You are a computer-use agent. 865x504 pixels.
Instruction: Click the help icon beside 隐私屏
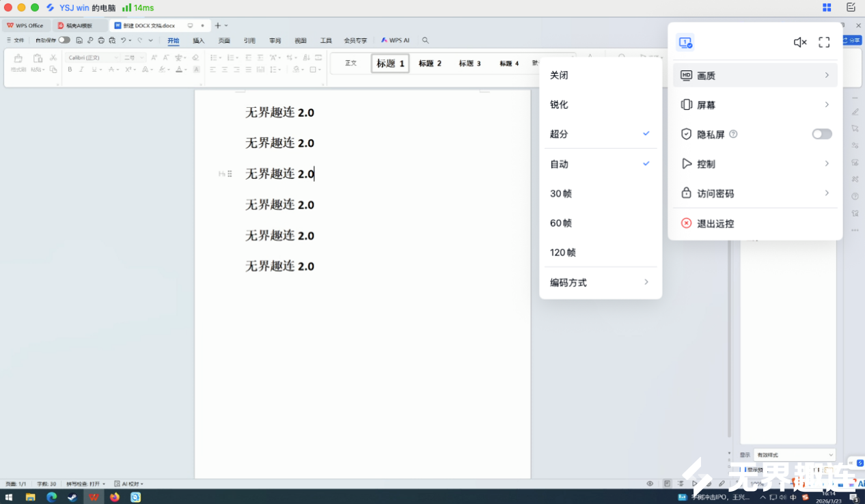pyautogui.click(x=733, y=135)
